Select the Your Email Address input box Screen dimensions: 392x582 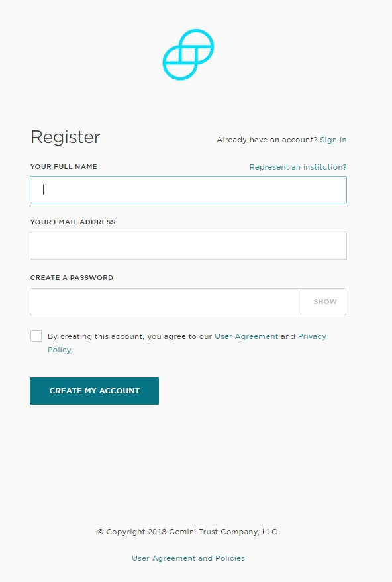tap(188, 246)
